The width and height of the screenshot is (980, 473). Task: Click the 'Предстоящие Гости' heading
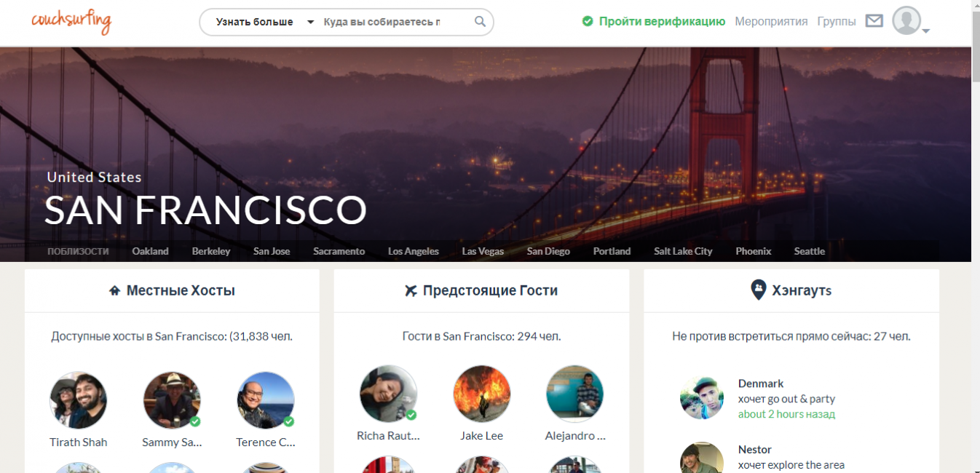pyautogui.click(x=490, y=290)
